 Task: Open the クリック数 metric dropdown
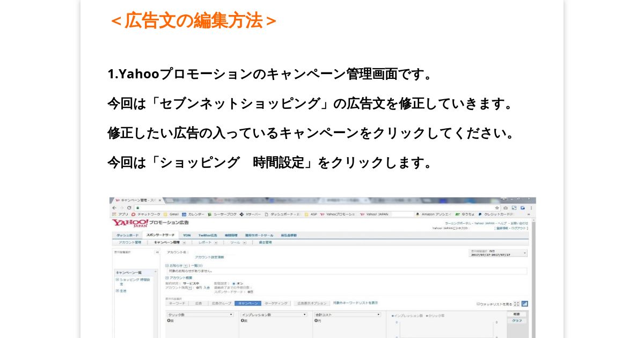(200, 314)
